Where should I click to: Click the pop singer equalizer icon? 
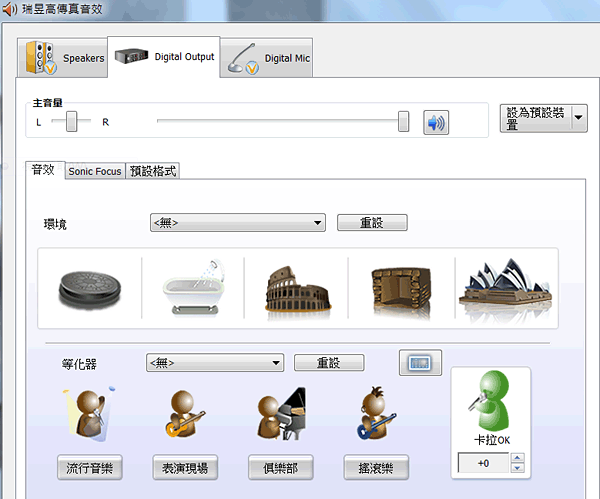coord(90,414)
